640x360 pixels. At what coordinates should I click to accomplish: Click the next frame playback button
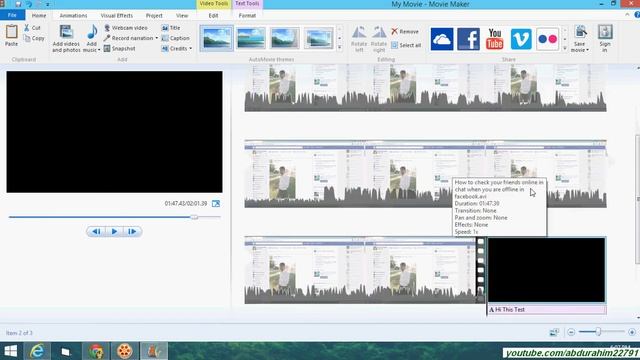pos(132,231)
